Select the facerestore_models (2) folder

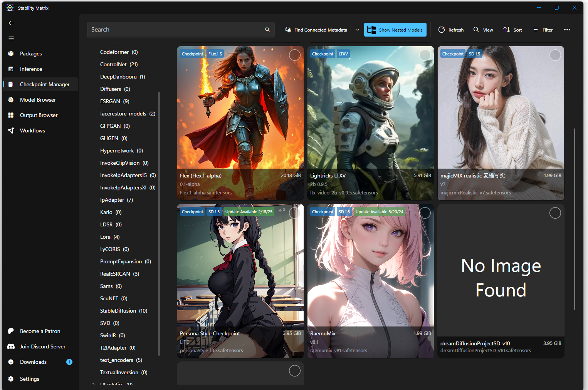(x=128, y=114)
